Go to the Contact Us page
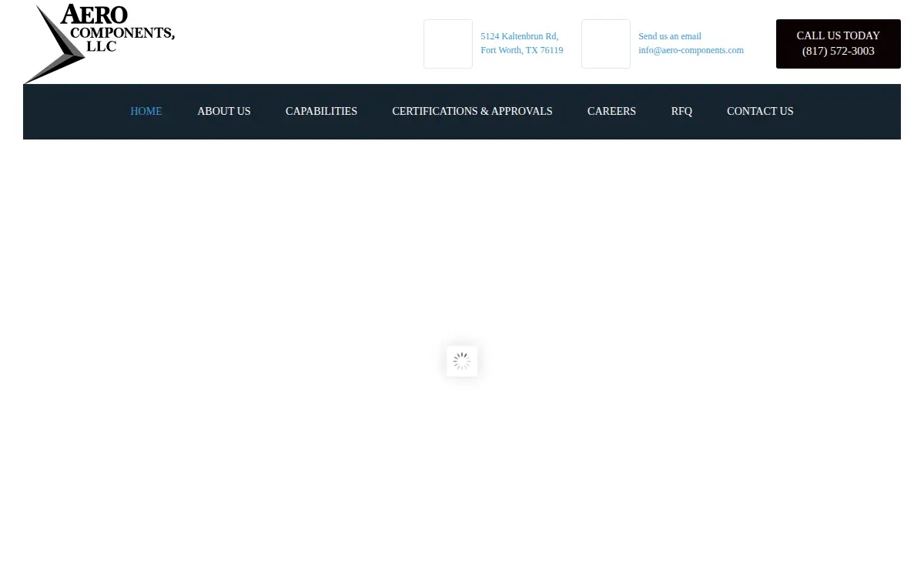This screenshot has height=578, width=924. tap(760, 111)
